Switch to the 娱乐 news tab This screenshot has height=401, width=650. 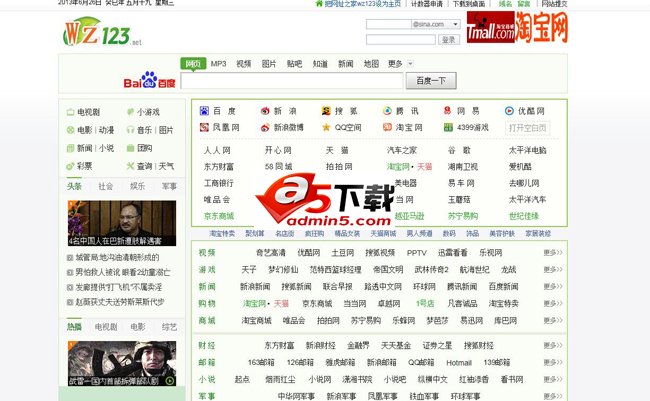coord(137,186)
